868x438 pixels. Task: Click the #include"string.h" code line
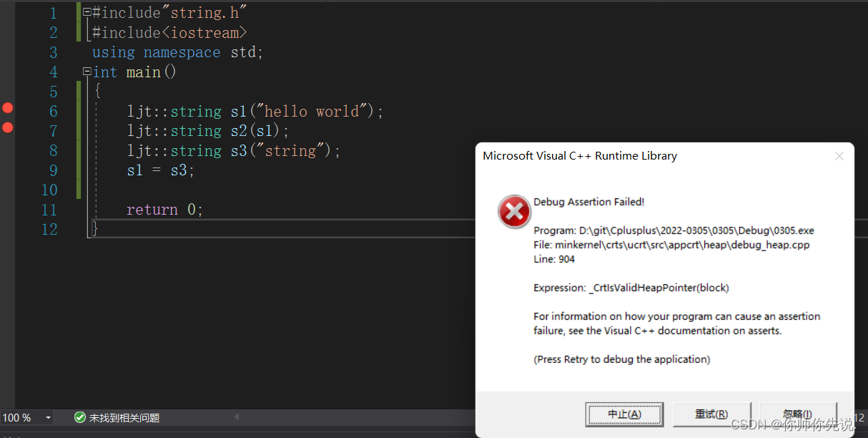[x=170, y=13]
